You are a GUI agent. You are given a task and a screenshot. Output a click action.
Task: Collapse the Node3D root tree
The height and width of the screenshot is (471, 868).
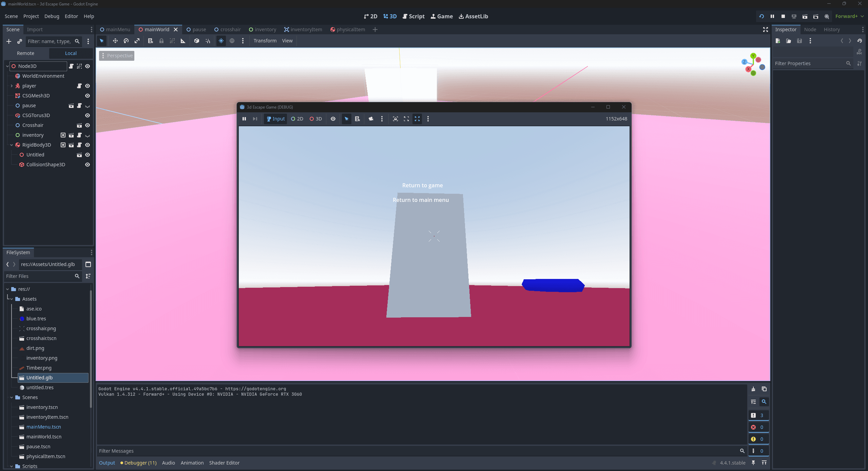click(x=7, y=66)
